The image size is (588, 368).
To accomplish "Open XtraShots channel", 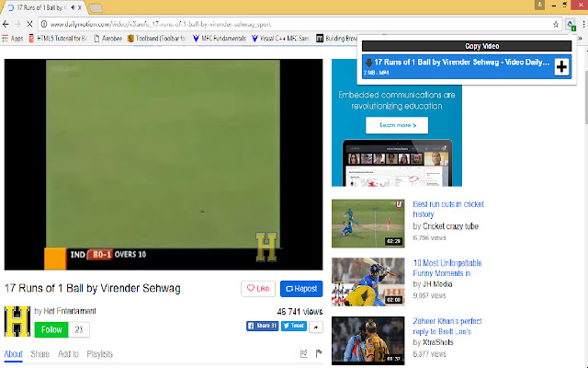I will (x=438, y=342).
